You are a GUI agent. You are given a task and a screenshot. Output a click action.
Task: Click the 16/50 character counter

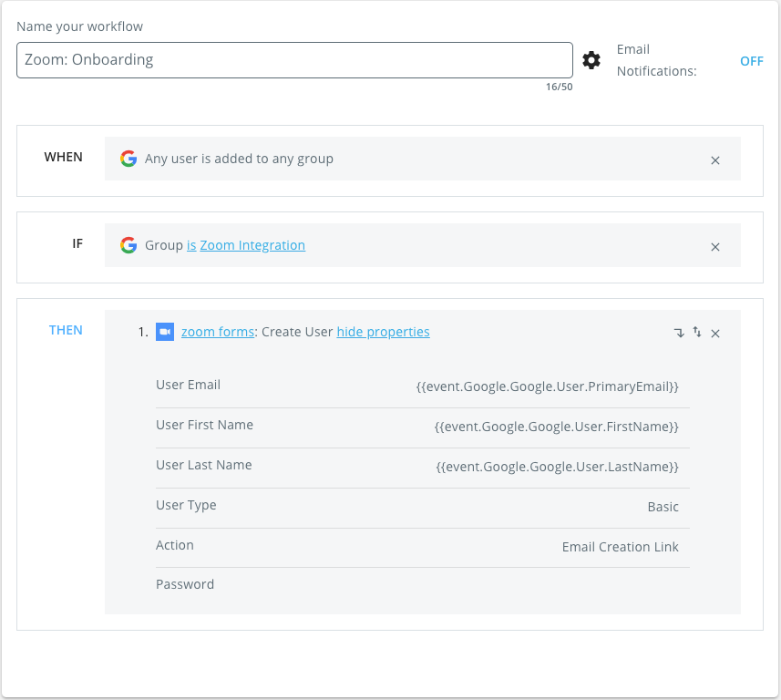point(559,87)
